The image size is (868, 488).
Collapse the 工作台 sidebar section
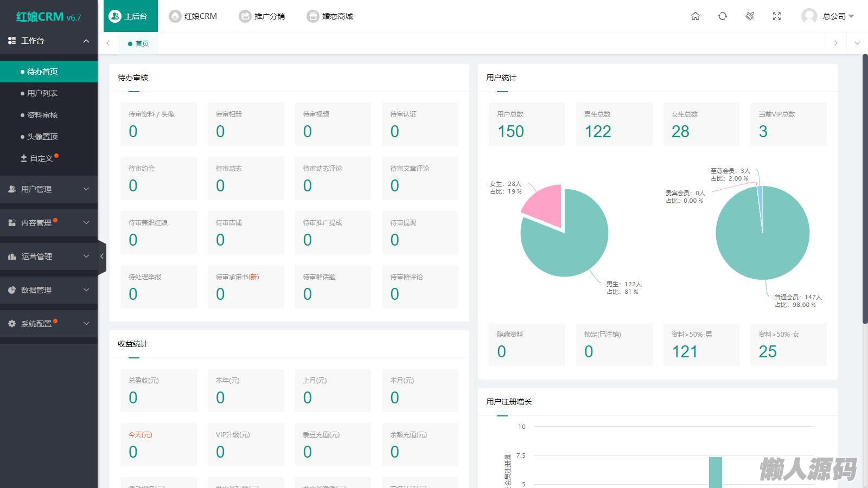coord(49,41)
